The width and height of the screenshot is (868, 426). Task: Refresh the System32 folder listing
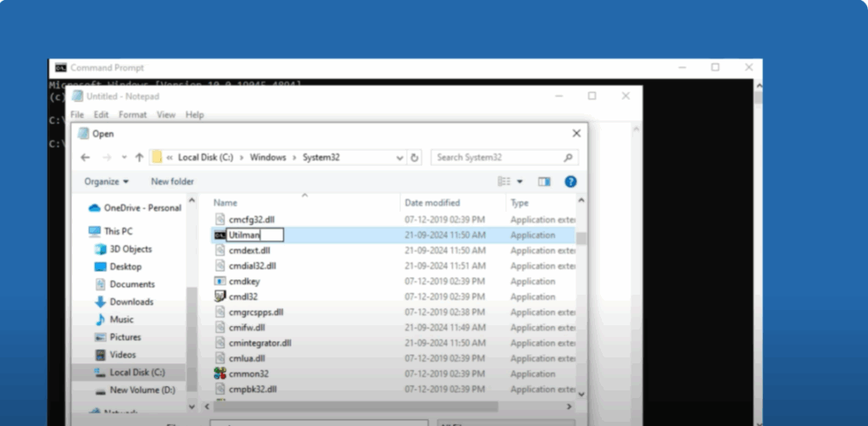click(415, 158)
